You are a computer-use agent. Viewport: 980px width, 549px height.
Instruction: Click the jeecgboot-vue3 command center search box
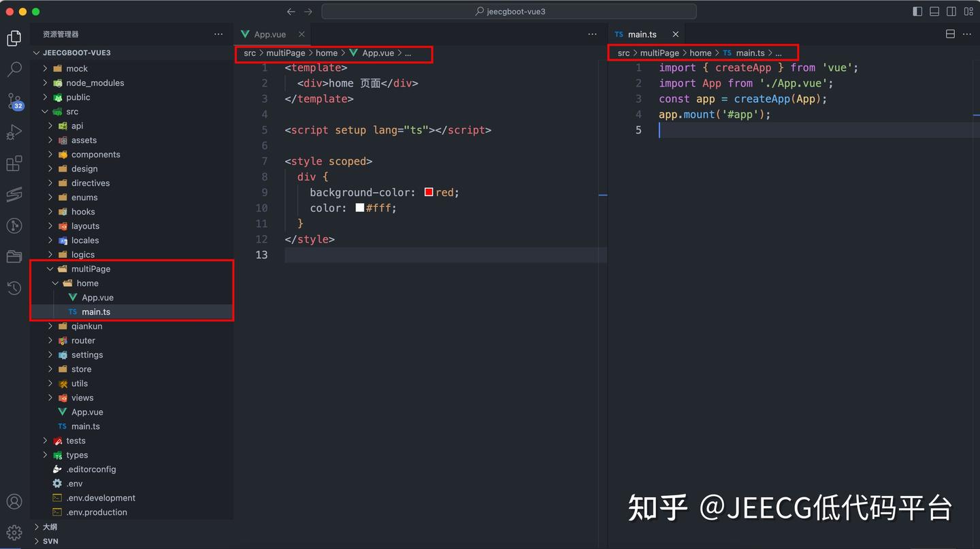[509, 12]
